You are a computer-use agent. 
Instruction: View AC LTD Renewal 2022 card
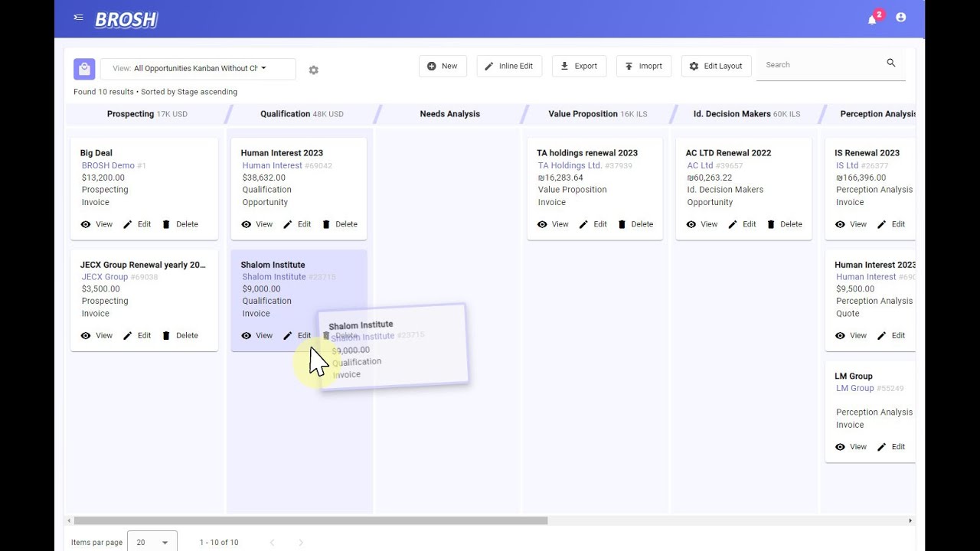(x=702, y=224)
